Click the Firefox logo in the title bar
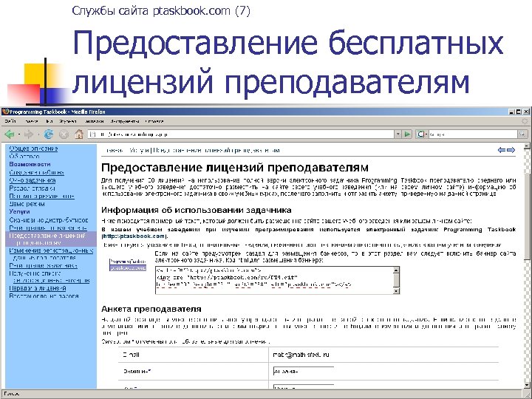This screenshot has height=399, width=532. 5,112
